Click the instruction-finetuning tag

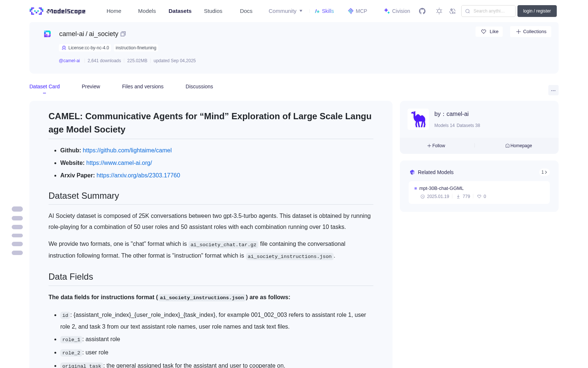pos(136,48)
